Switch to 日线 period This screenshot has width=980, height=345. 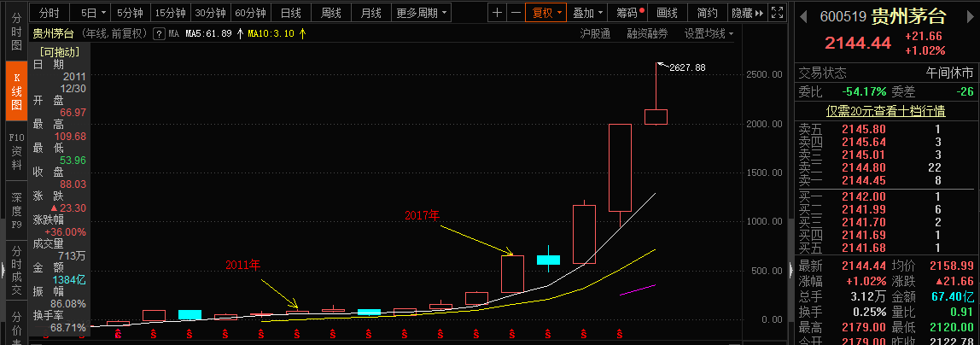point(290,13)
